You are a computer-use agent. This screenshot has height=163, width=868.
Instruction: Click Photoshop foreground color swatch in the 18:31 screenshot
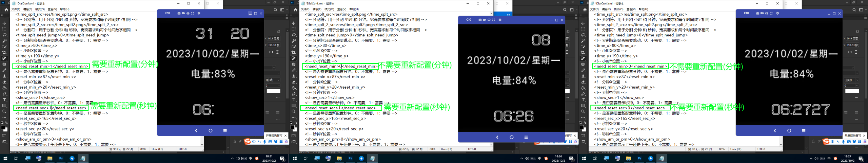point(3,127)
